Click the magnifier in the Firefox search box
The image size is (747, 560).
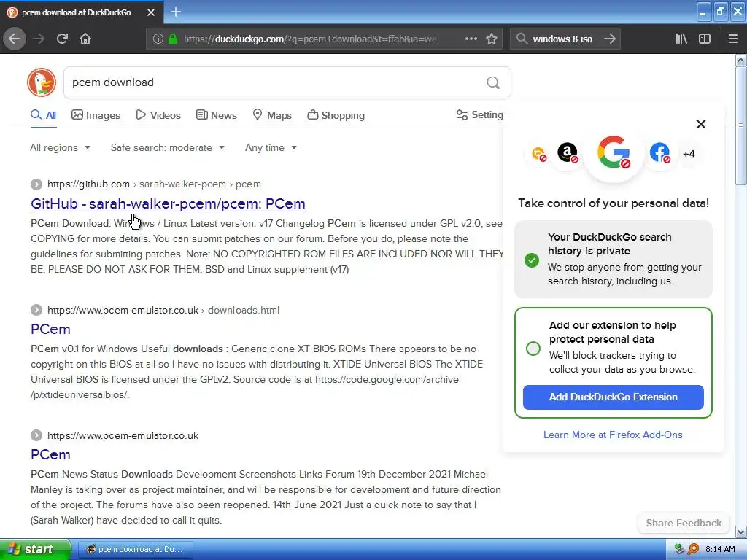(x=522, y=39)
